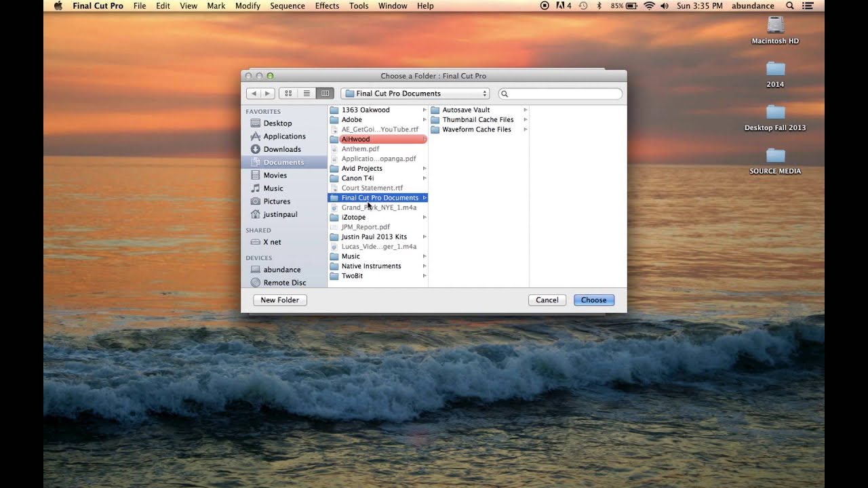This screenshot has width=868, height=488.
Task: Select X net under Shared
Action: [x=272, y=242]
